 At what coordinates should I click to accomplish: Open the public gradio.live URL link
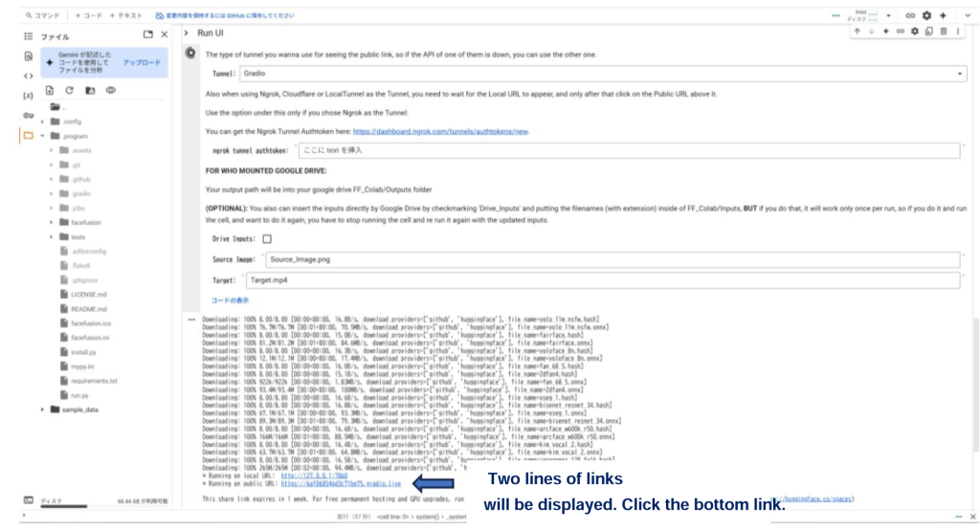(x=341, y=484)
